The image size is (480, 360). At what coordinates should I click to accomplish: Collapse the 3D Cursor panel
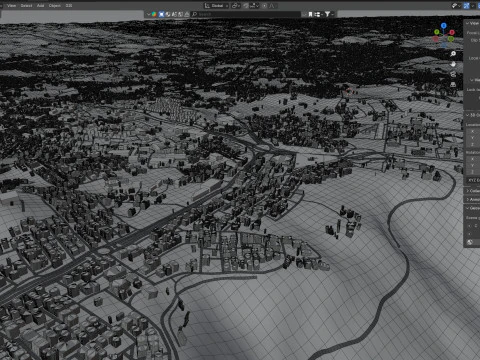(x=473, y=115)
